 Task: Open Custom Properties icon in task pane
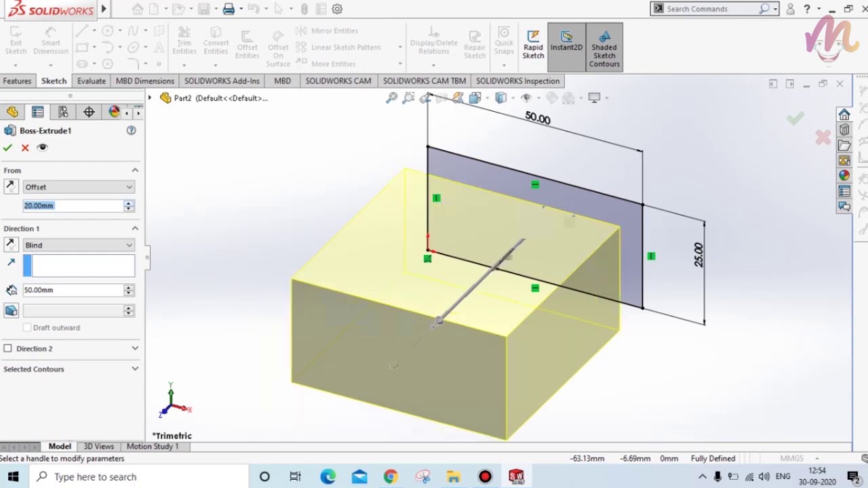tap(844, 191)
